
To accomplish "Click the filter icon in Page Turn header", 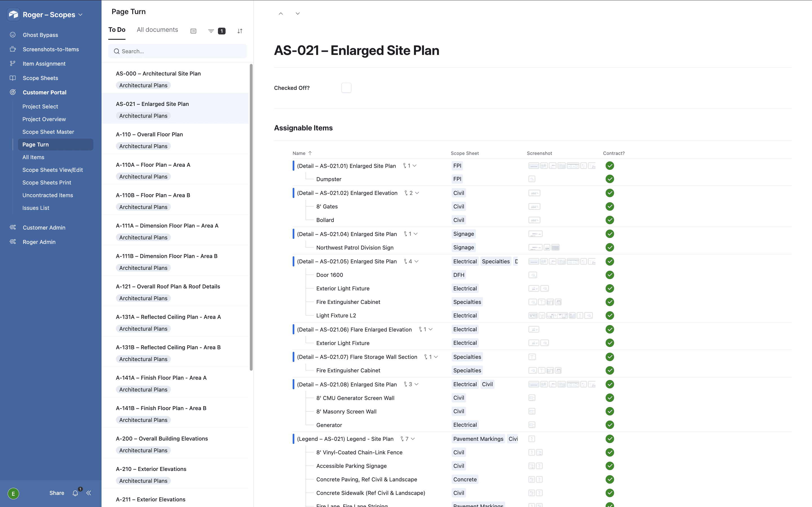I will (x=211, y=31).
